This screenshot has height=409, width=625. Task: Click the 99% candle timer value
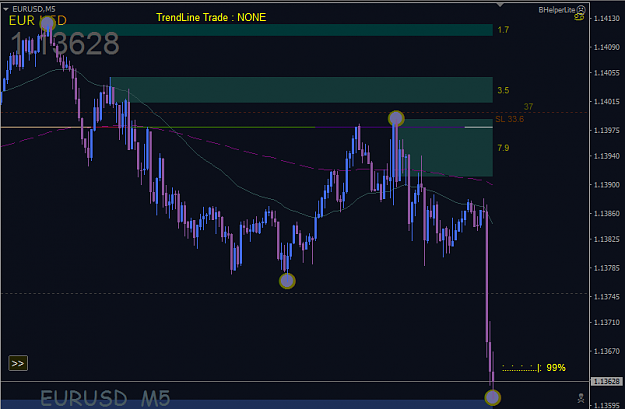[556, 368]
